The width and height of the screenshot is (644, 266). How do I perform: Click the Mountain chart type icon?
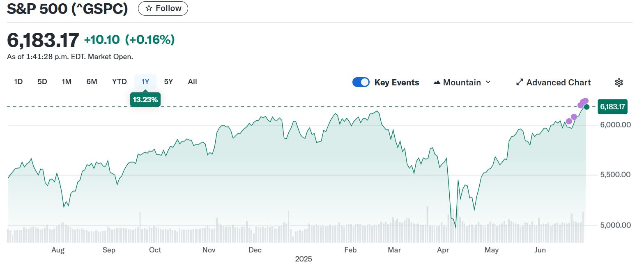click(x=437, y=83)
